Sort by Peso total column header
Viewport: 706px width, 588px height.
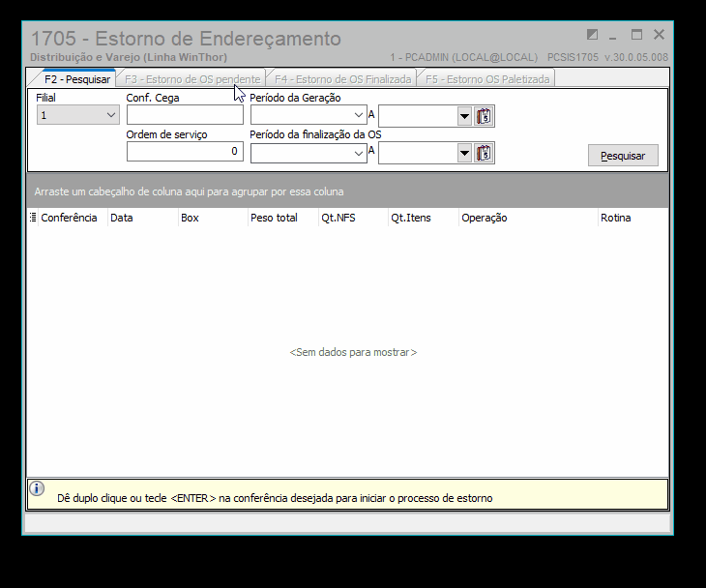tap(283, 218)
